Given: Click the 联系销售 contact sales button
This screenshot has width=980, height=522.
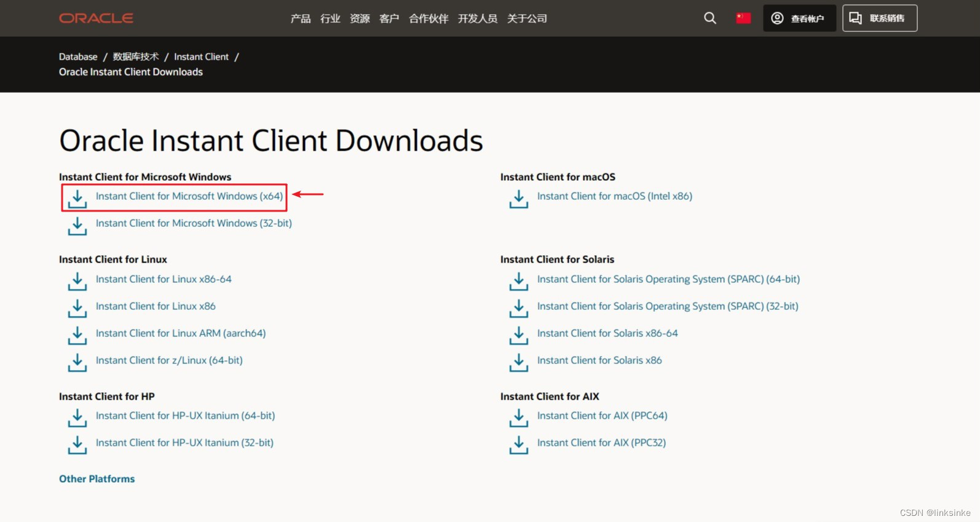Looking at the screenshot, I should (880, 18).
